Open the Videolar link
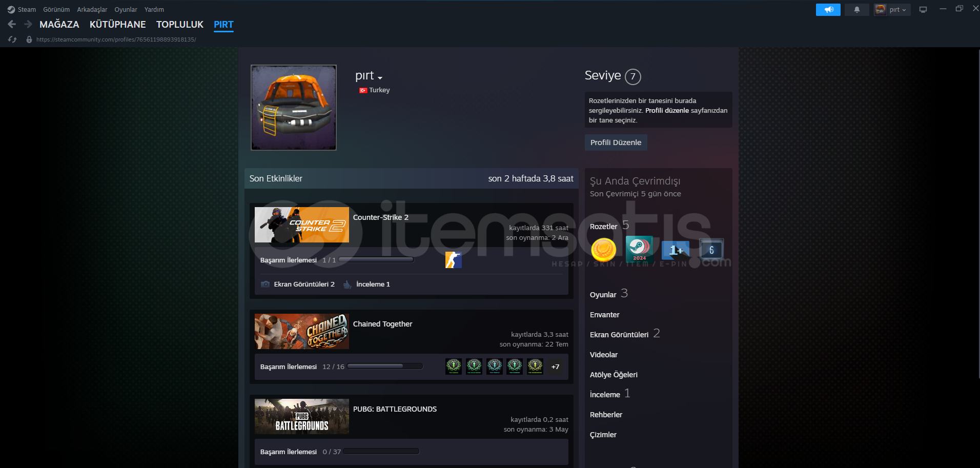 [604, 355]
